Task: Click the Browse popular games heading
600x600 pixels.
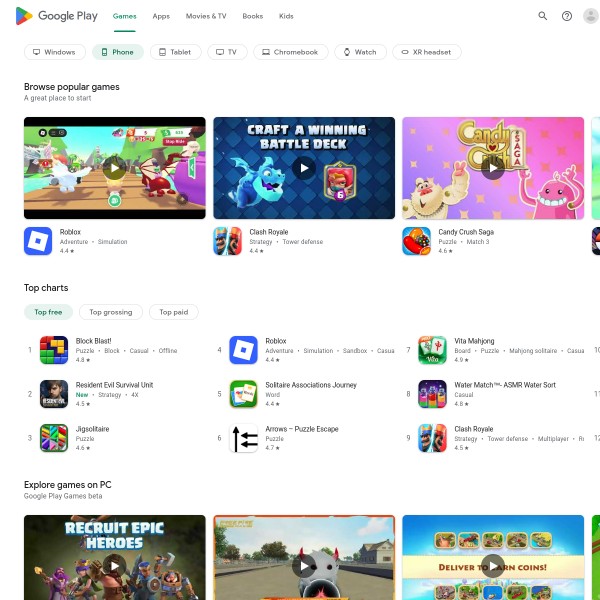Action: [x=72, y=87]
